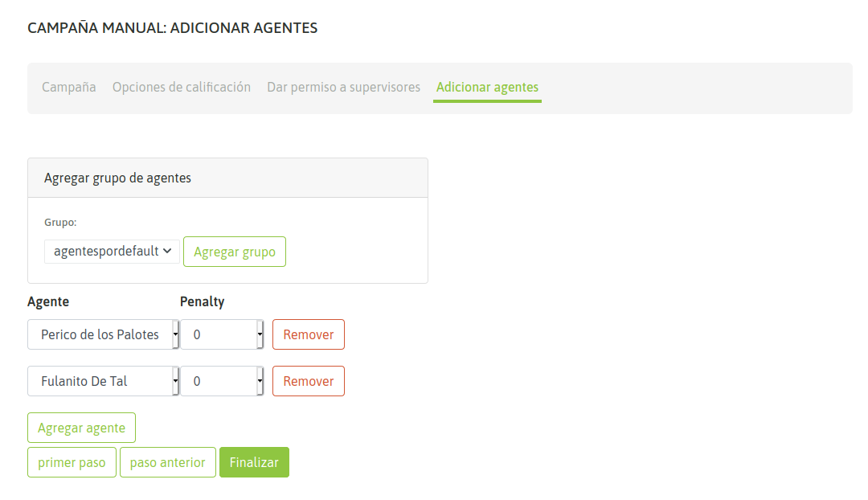Go back with paso anterior

point(168,462)
